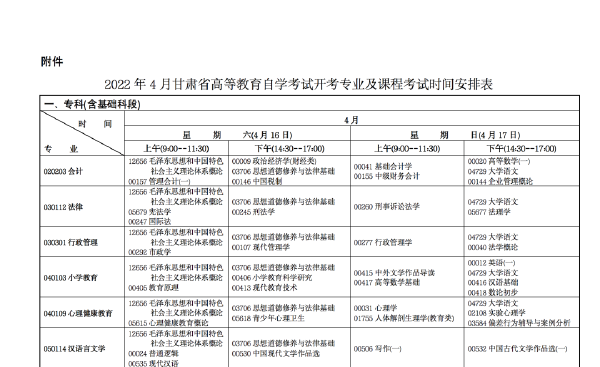Click course '00292 市政学'
Image resolution: width=600 pixels, height=367 pixels.
click(x=150, y=252)
